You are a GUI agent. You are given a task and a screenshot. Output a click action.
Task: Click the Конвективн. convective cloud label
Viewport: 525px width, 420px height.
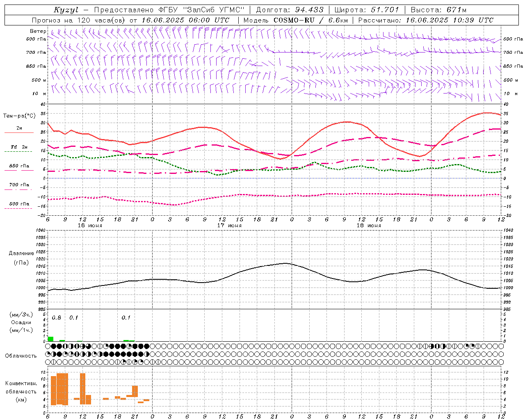tap(21, 383)
